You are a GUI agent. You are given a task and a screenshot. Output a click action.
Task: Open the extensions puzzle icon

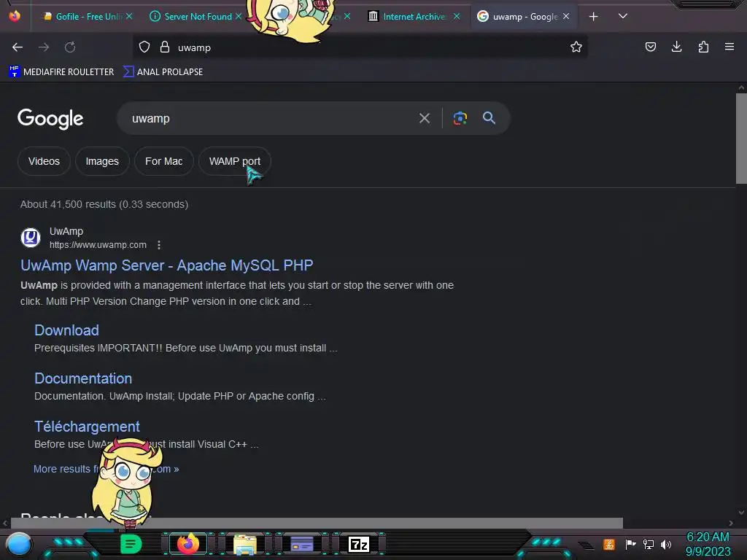point(703,47)
